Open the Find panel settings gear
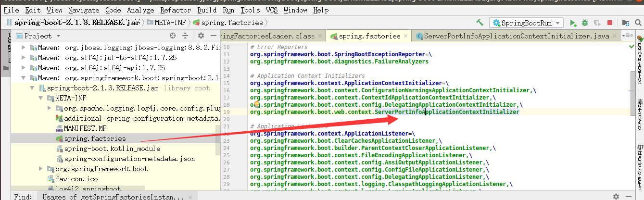 [x=616, y=196]
